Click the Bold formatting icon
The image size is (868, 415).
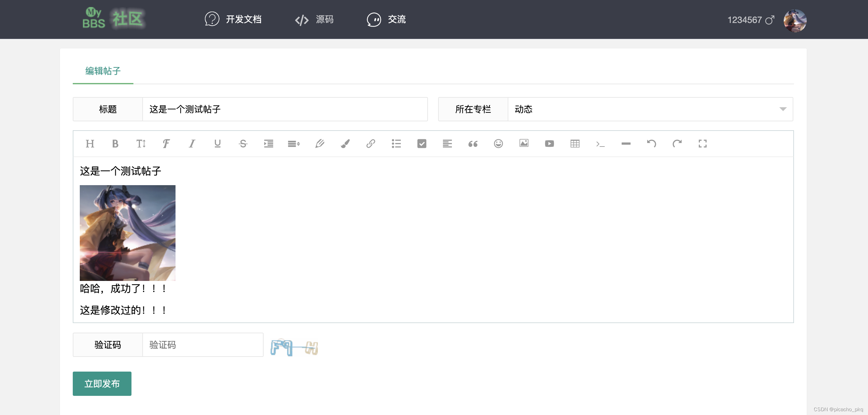pyautogui.click(x=115, y=144)
